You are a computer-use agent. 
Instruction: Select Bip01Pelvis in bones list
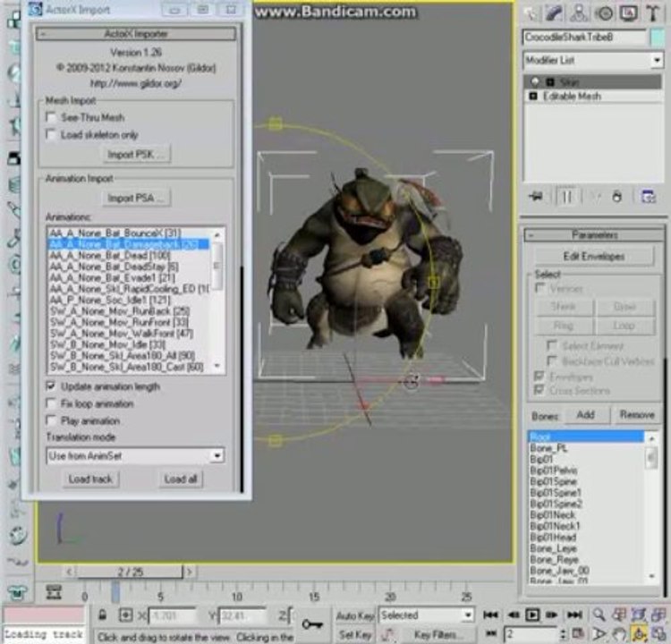553,470
